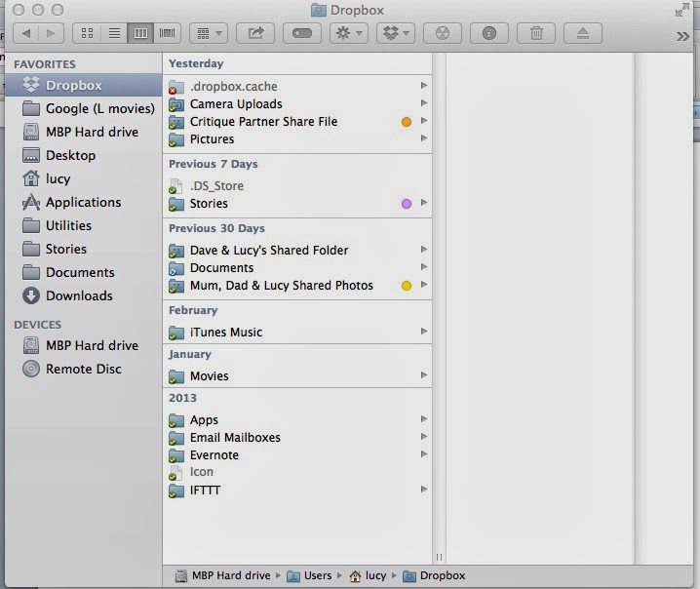
Task: Select the Email Mailboxes folder
Action: [x=297, y=438]
